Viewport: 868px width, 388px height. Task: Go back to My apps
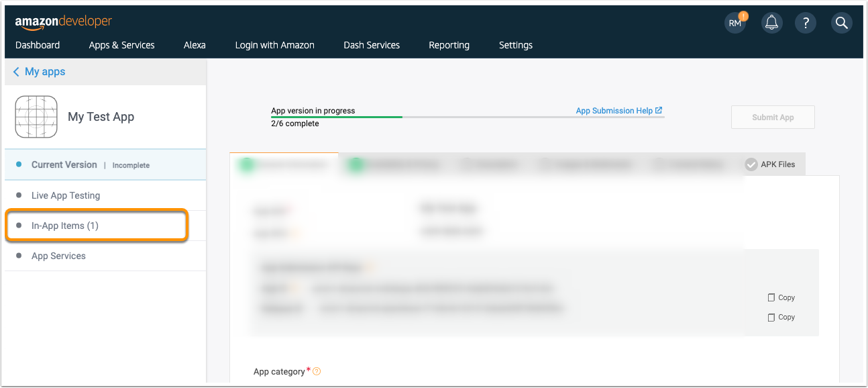click(x=45, y=72)
